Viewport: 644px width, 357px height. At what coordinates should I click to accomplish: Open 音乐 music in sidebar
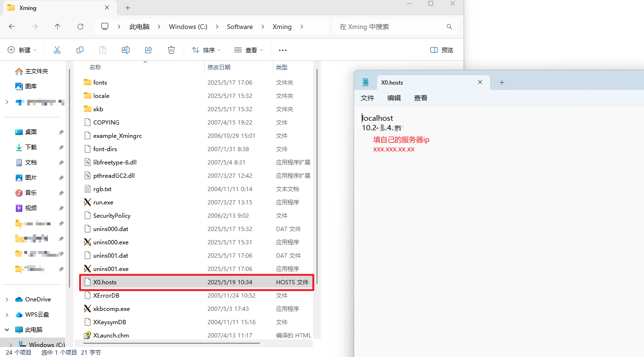pos(26,193)
